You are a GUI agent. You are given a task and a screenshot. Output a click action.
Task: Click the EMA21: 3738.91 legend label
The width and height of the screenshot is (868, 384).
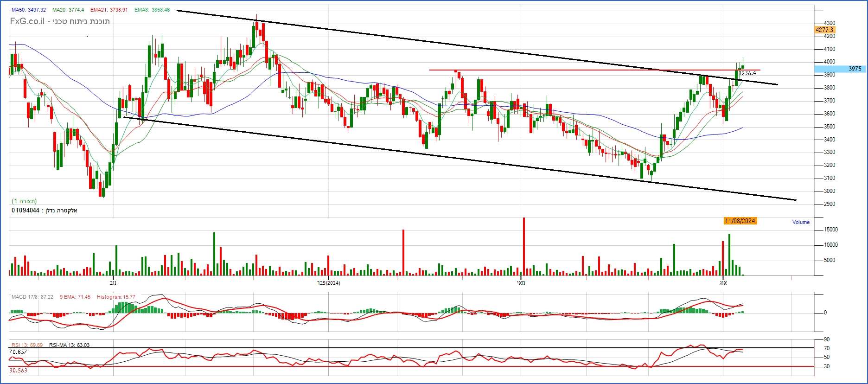[x=109, y=10]
